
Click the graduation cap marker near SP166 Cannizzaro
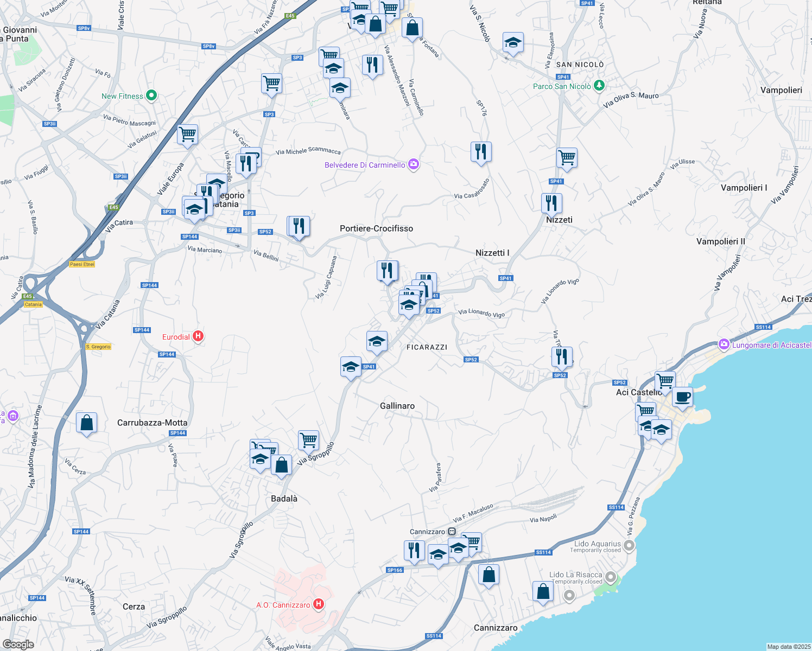point(438,554)
